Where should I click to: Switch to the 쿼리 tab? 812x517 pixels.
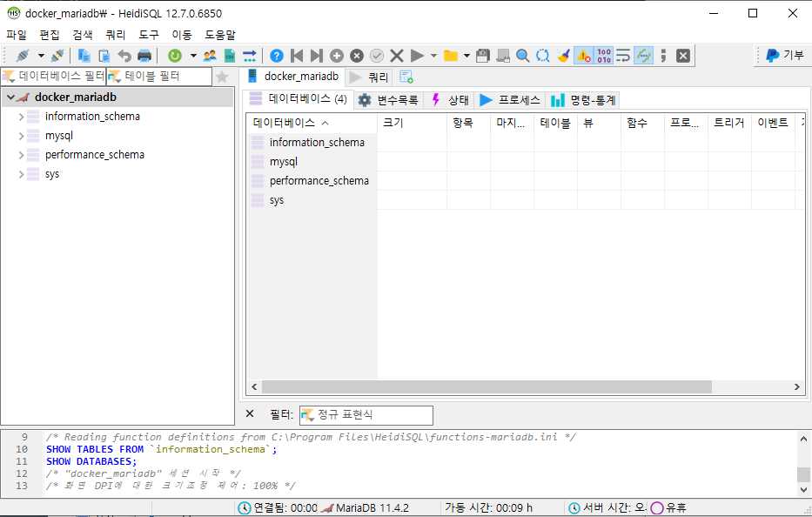point(368,77)
